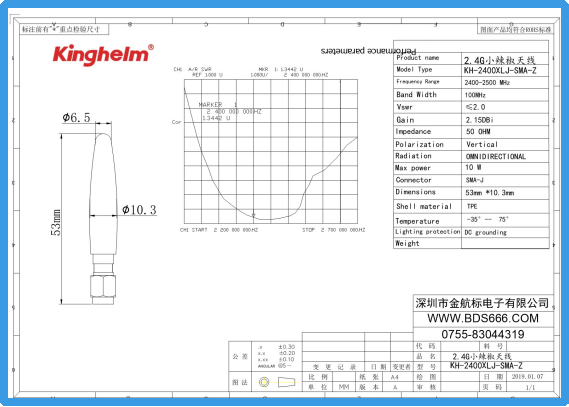Viewport: 569px width, 407px height.
Task: Click the Φ6.5 tip diameter label
Action: (76, 118)
